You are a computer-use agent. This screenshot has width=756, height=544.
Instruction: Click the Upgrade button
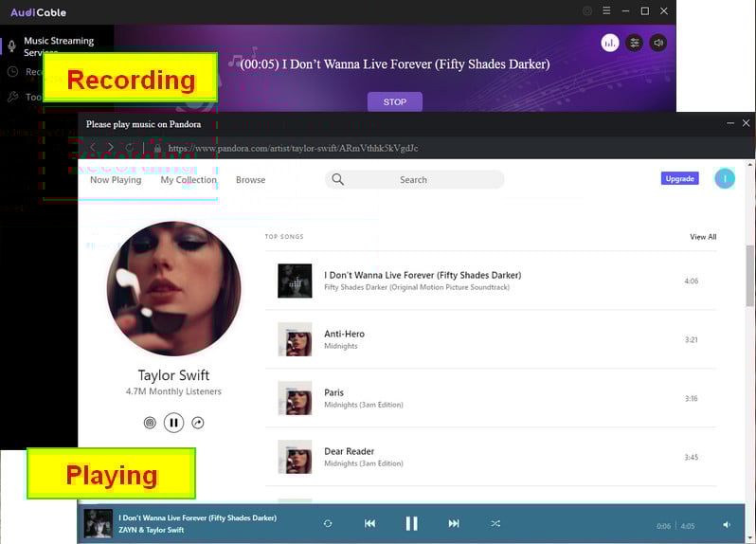pos(680,178)
